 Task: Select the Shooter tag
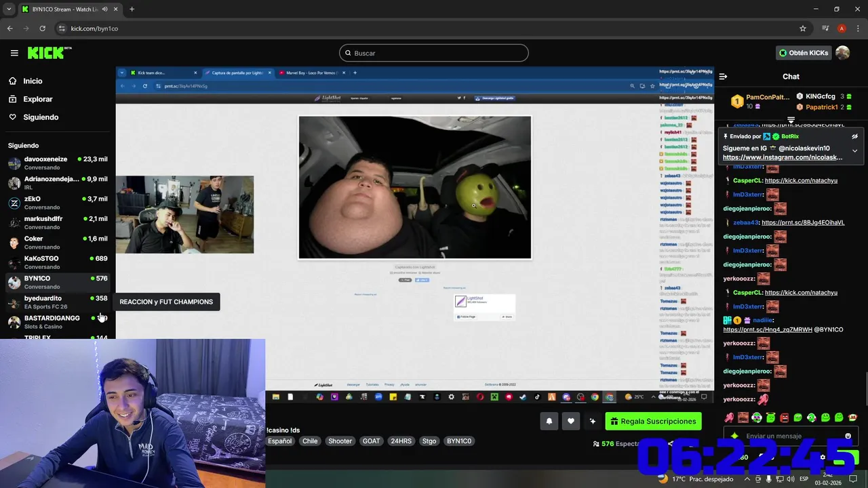pos(340,441)
